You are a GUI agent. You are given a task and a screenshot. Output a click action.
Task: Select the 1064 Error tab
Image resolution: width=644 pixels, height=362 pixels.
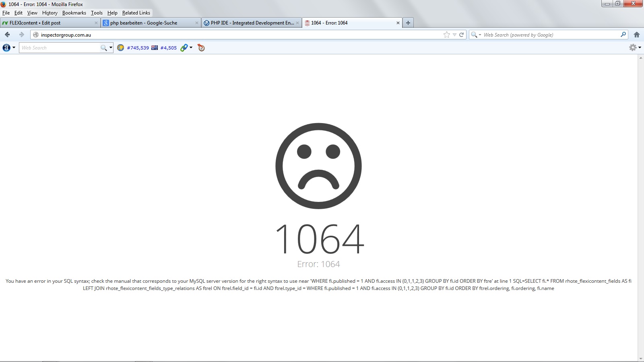click(x=352, y=23)
